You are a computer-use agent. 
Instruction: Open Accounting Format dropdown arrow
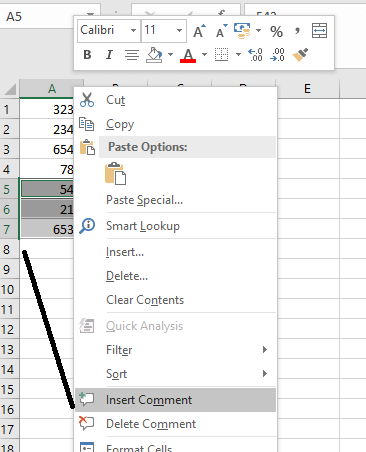click(x=258, y=31)
